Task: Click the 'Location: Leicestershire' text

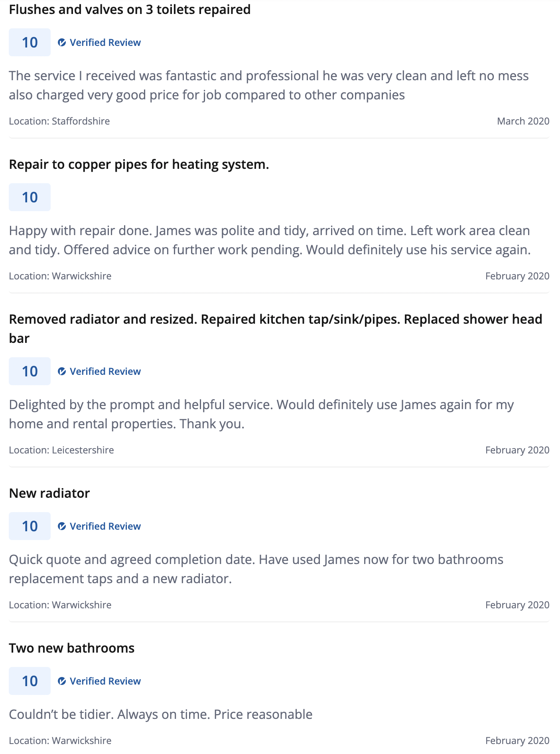Action: click(61, 450)
